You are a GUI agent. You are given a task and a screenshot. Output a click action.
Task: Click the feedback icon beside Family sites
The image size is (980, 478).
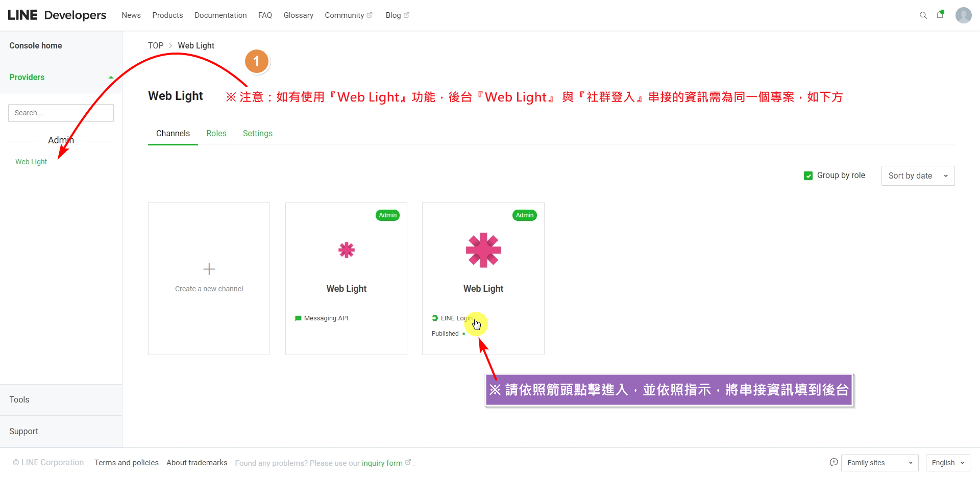834,462
